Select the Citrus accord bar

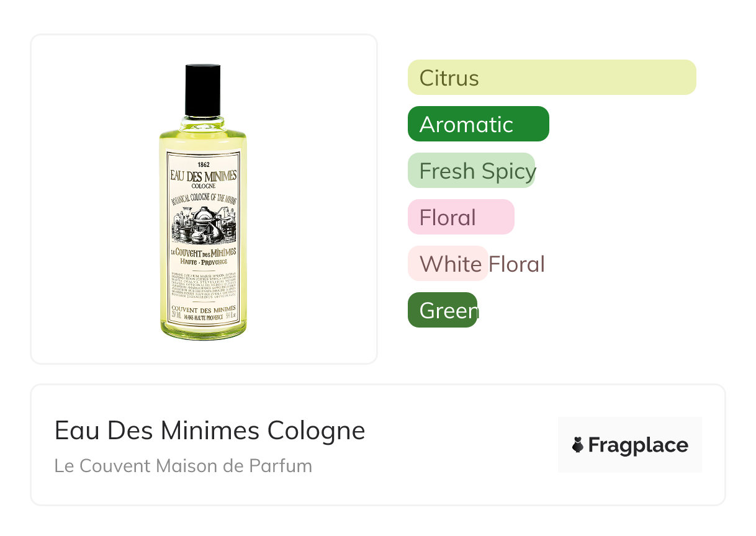click(551, 78)
